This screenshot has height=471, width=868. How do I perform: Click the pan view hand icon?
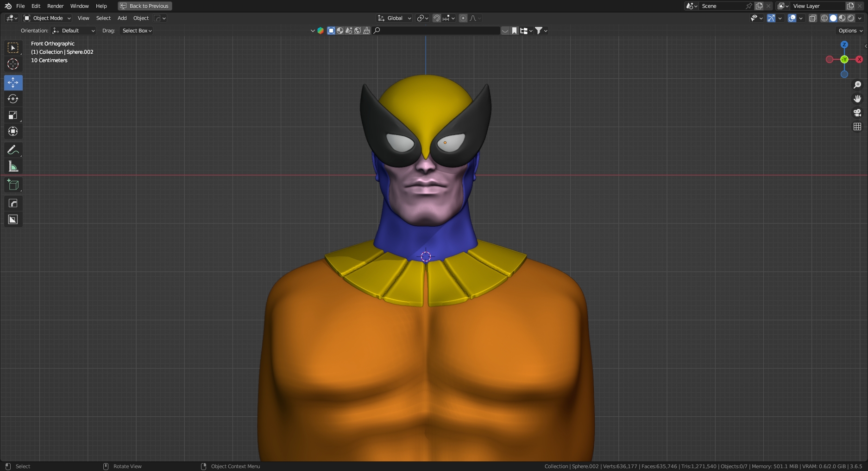pos(857,99)
